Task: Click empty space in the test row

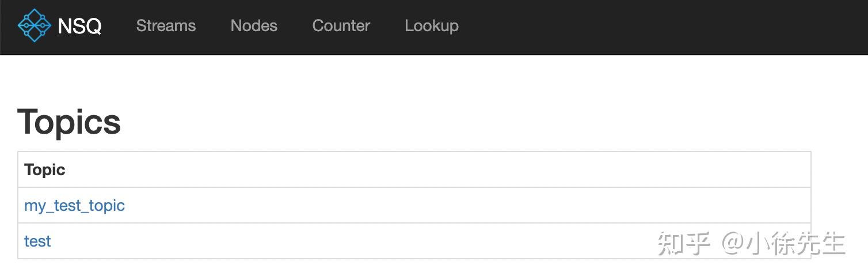Action: pos(345,241)
